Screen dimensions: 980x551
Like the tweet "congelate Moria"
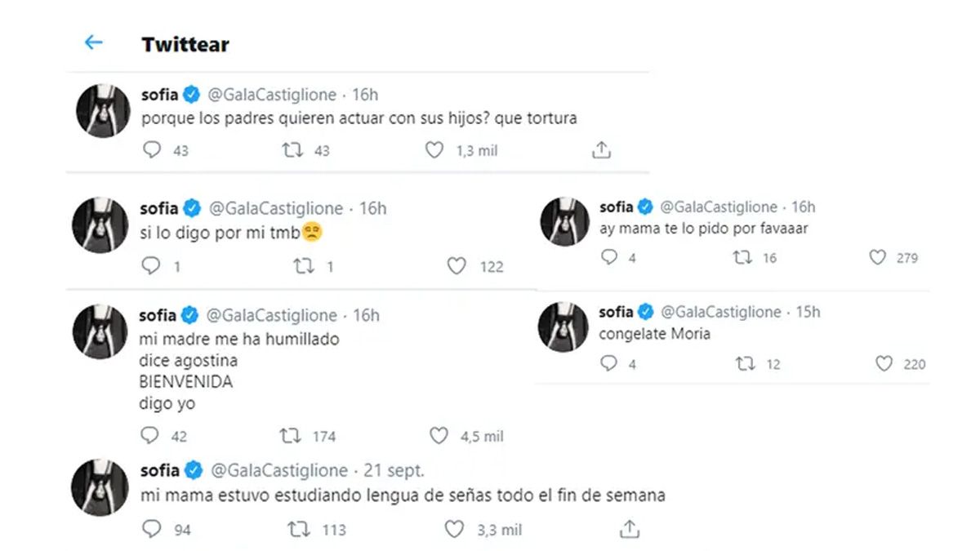[x=884, y=364]
